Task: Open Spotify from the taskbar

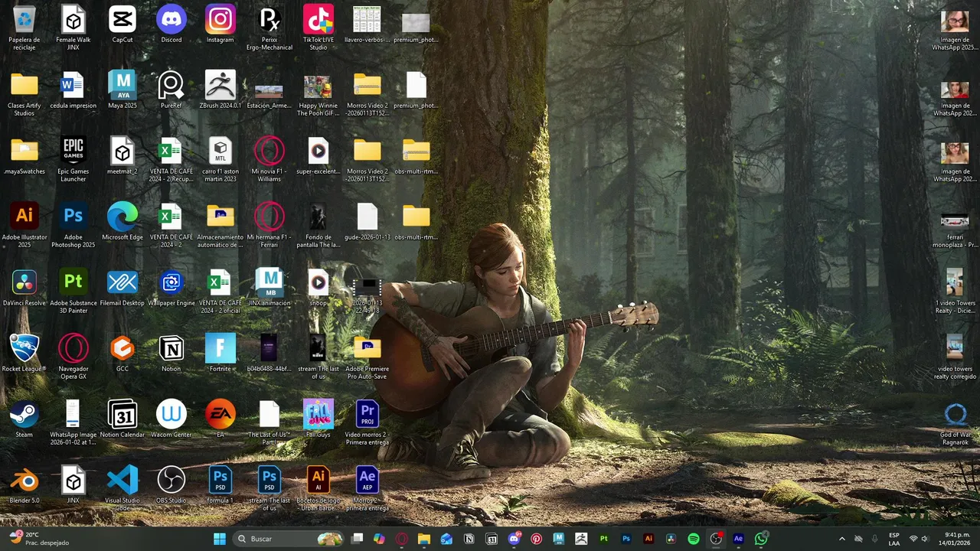Action: pyautogui.click(x=694, y=539)
